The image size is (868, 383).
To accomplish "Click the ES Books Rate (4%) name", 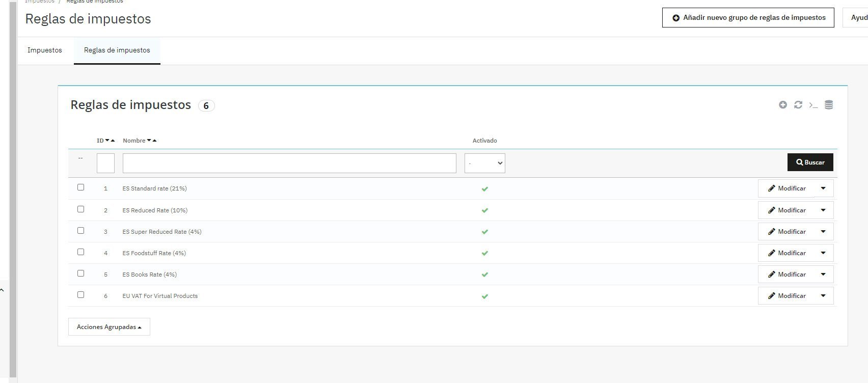I will (149, 275).
